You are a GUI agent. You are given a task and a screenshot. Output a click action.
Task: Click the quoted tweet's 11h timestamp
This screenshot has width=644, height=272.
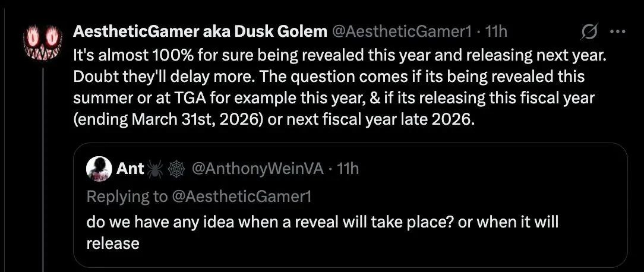[x=348, y=169]
